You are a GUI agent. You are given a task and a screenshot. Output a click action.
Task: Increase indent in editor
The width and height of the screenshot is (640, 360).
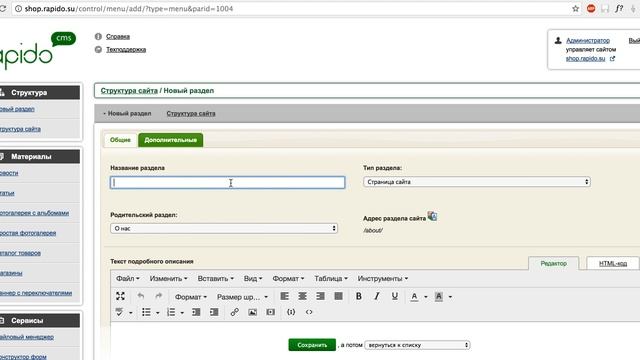coord(214,312)
